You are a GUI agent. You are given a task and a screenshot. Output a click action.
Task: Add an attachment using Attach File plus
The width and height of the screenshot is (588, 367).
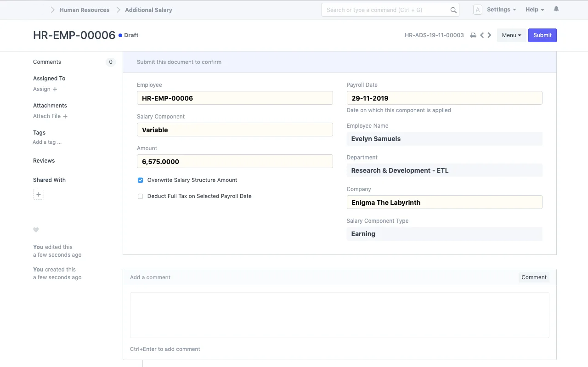point(65,116)
